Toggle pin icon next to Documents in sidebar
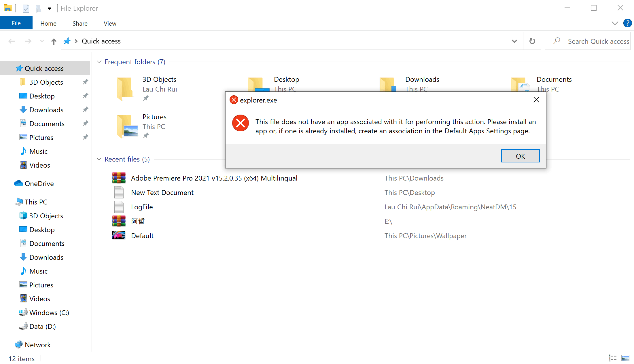Screen dimensions: 634x364 point(85,124)
